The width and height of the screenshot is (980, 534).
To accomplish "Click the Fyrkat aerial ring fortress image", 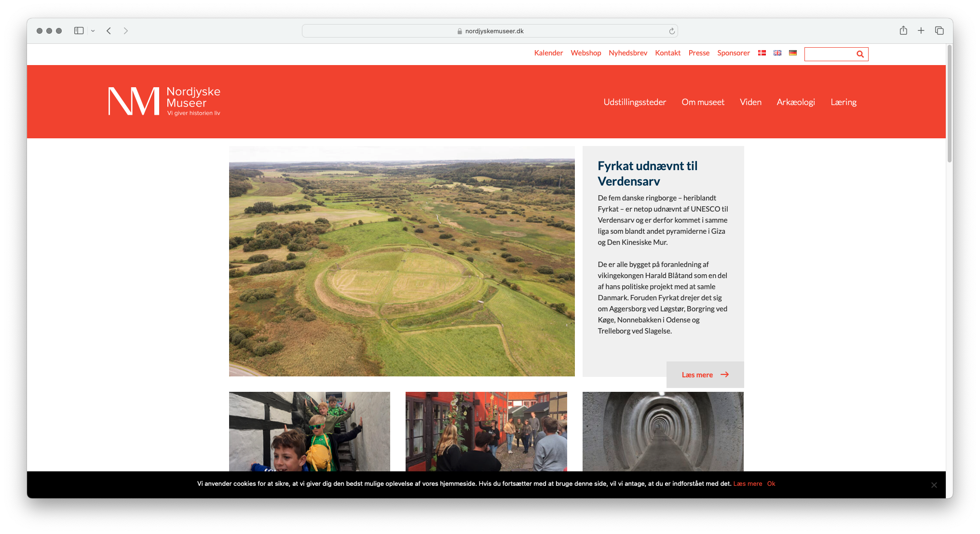I will [x=402, y=261].
